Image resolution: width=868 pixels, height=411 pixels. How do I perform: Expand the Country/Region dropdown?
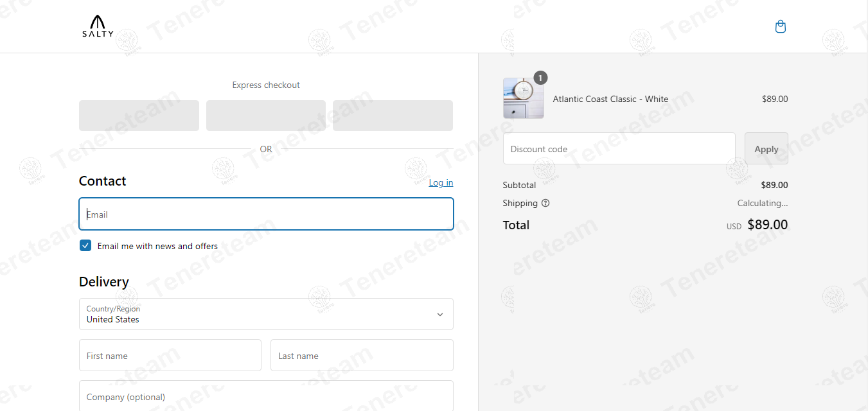click(266, 314)
